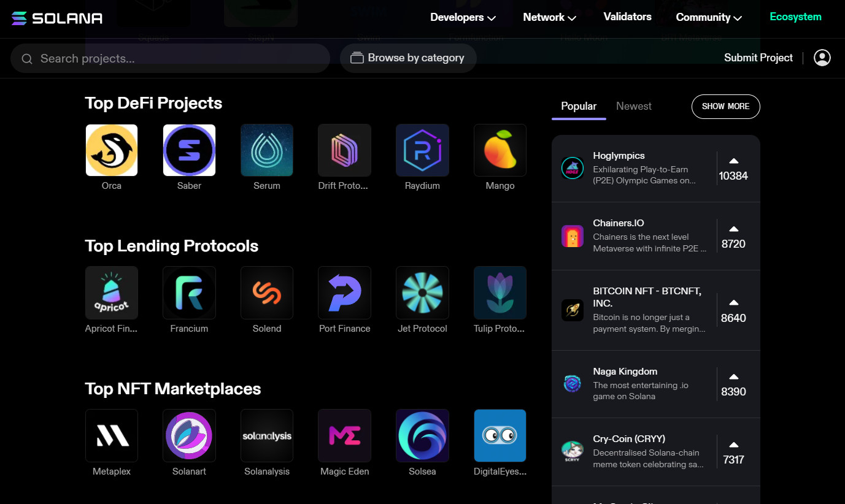Image resolution: width=845 pixels, height=504 pixels.
Task: Expand the Network dropdown menu
Action: [x=549, y=17]
